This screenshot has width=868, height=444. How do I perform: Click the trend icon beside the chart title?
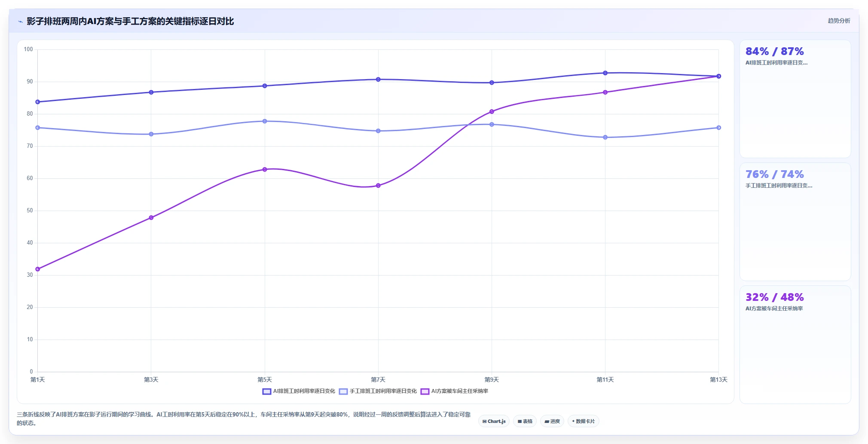(x=20, y=21)
